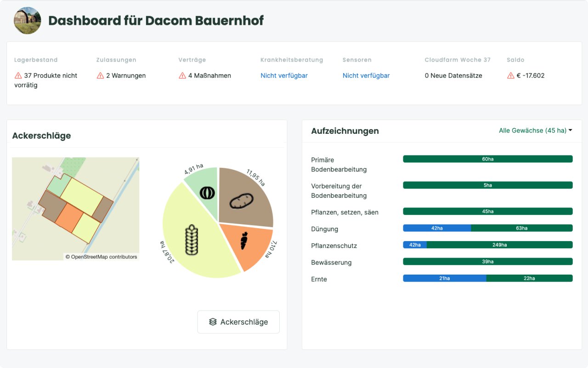Click layers icon on Ackerschläge button
588x368 pixels.
point(213,322)
